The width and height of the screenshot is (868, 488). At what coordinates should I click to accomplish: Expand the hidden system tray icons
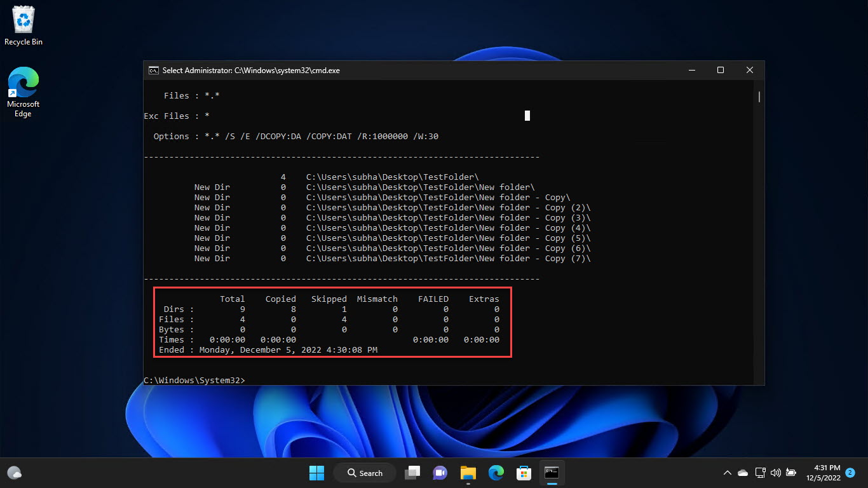pyautogui.click(x=727, y=473)
